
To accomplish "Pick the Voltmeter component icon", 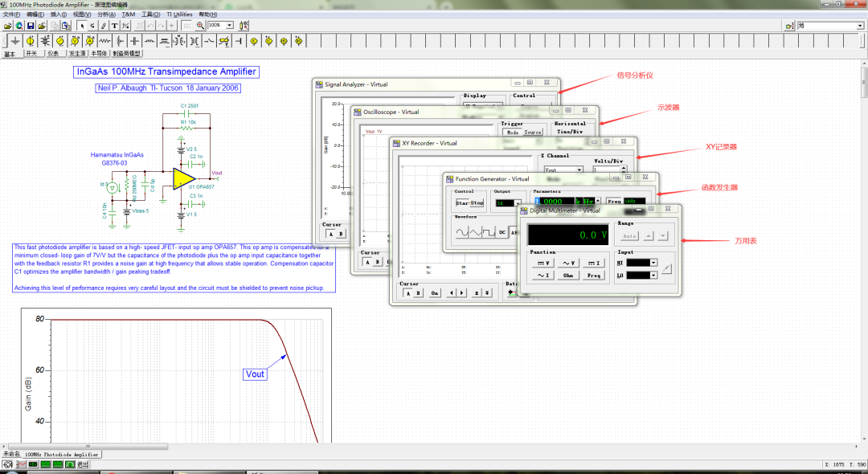I will 75,41.
